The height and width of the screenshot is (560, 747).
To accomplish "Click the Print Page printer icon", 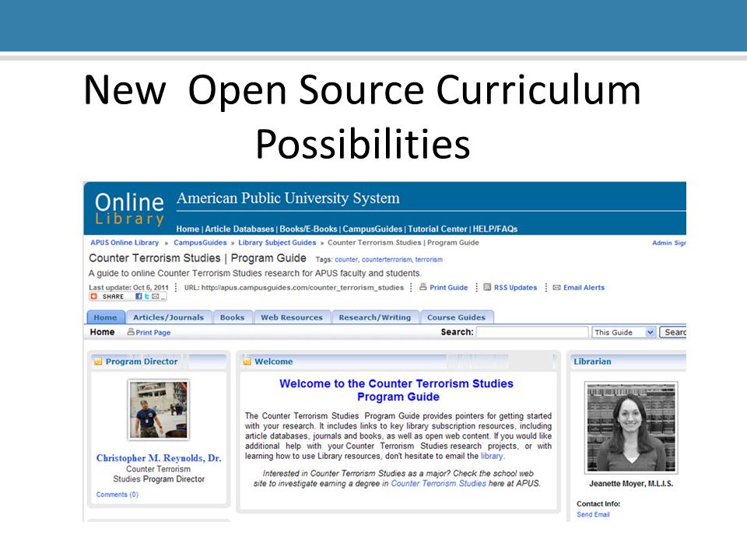I will coord(131,332).
